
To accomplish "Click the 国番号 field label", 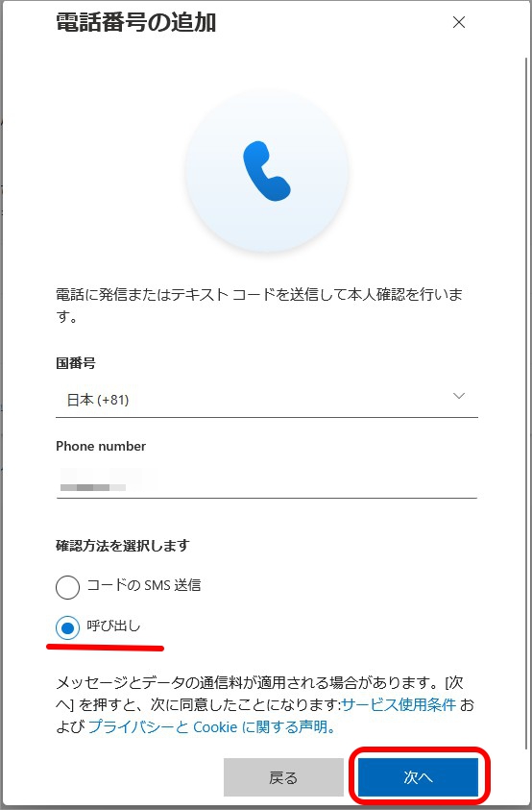I will 76,363.
